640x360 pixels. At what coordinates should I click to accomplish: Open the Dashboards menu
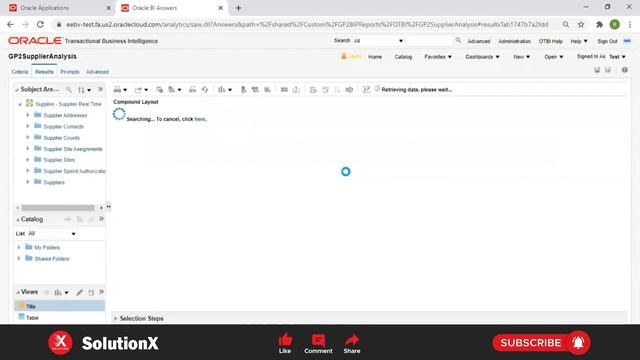point(482,57)
